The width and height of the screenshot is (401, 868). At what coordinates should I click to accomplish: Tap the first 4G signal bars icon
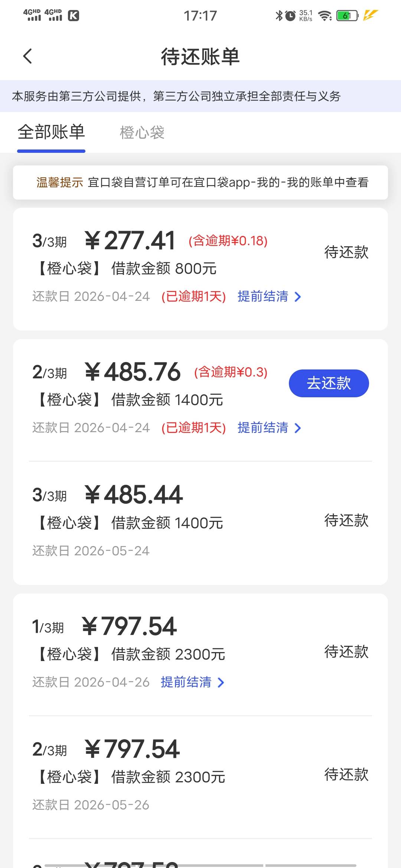[32, 15]
